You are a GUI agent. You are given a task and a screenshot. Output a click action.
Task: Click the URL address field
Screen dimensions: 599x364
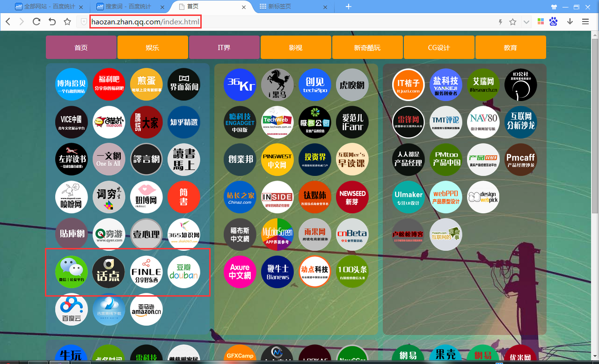tap(281, 22)
